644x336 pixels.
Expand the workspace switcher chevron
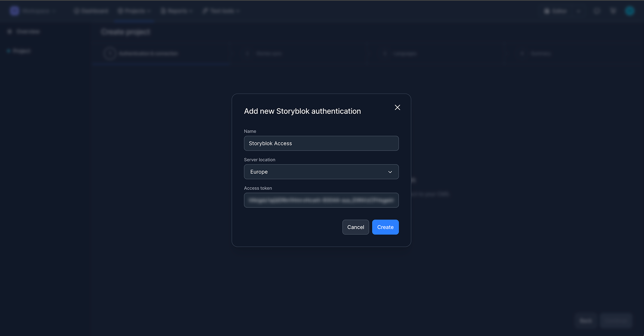[x=54, y=11]
